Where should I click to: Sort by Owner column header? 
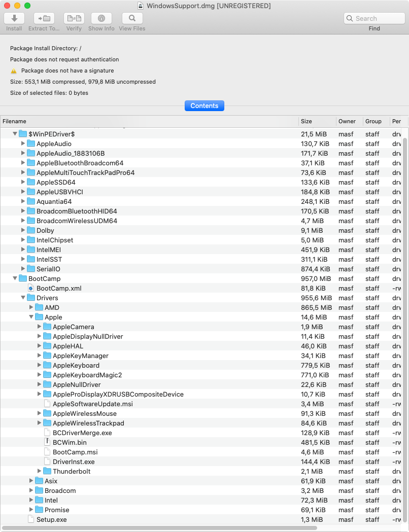point(350,122)
